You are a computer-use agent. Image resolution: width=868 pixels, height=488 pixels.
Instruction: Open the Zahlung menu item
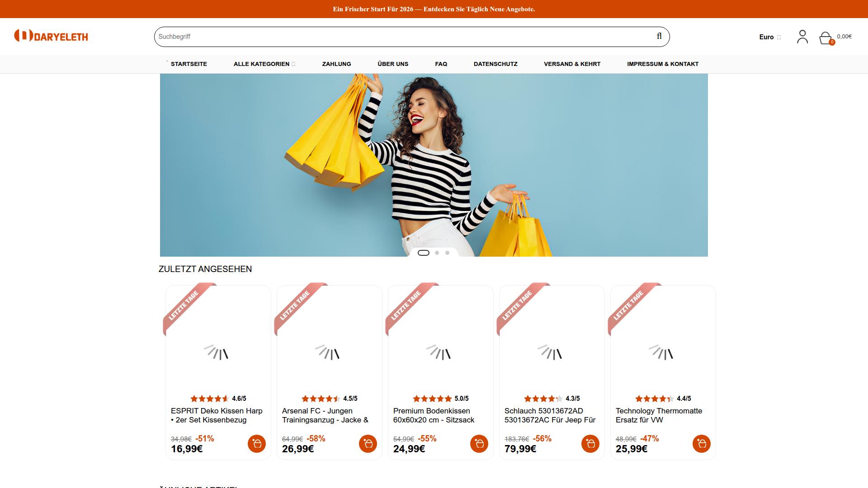pos(336,64)
